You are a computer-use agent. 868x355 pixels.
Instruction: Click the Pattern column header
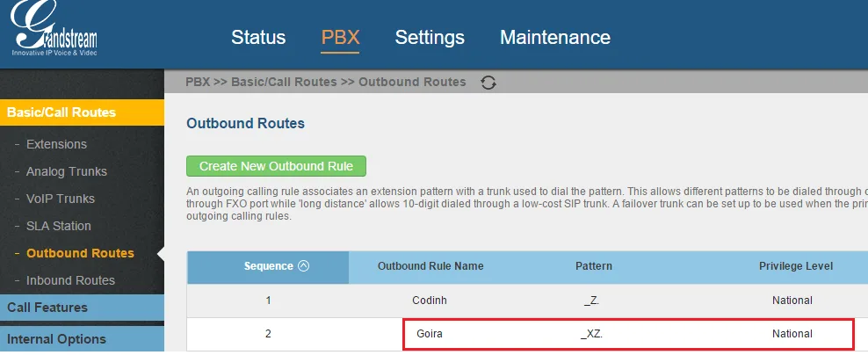(x=594, y=266)
